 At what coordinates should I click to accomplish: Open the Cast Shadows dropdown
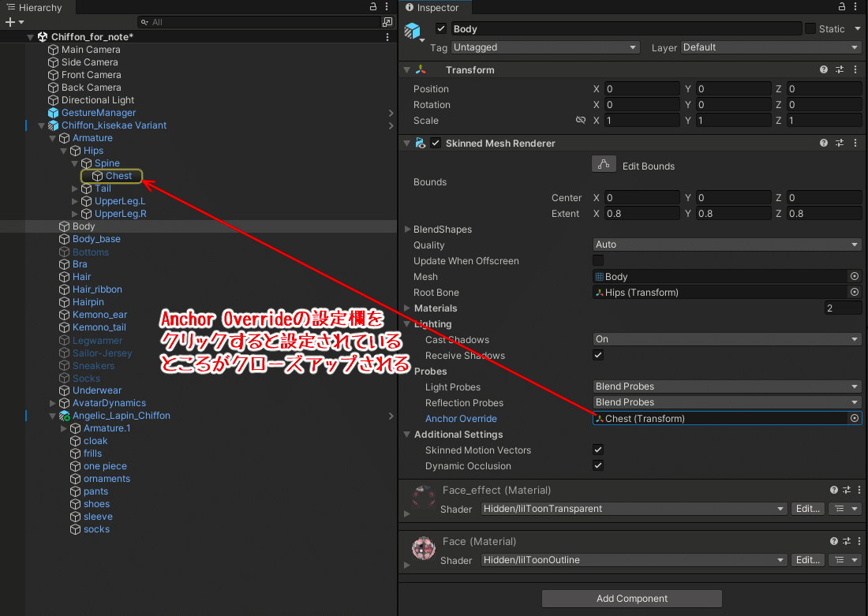[x=728, y=339]
